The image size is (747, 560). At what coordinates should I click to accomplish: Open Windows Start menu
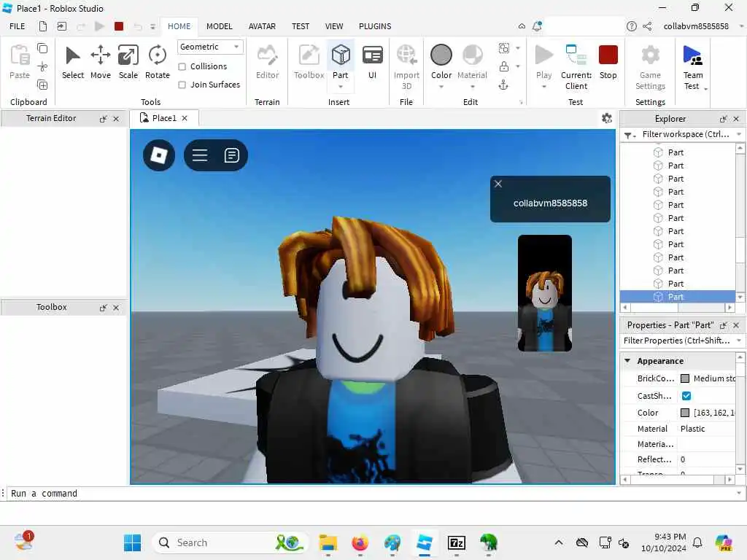click(x=133, y=542)
